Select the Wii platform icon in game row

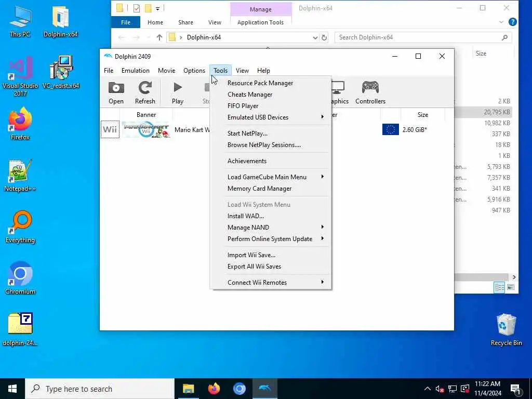[110, 129]
